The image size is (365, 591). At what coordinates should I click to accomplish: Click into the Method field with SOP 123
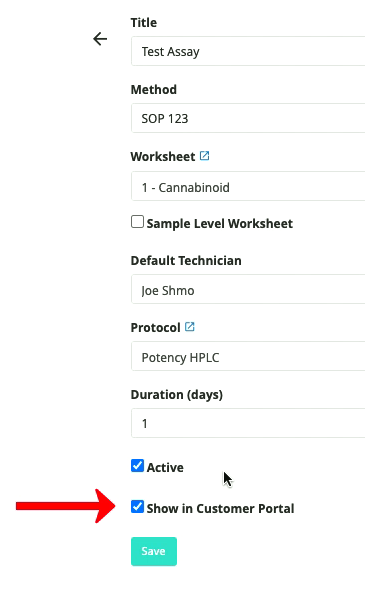click(248, 118)
